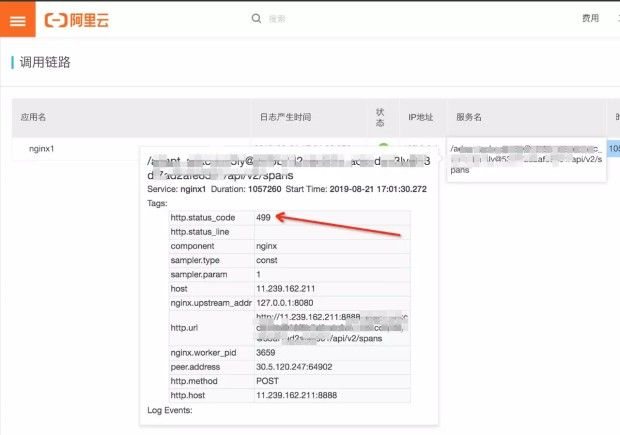Viewport: 620px width, 435px height.
Task: Click the search magnifier icon
Action: coord(256,19)
